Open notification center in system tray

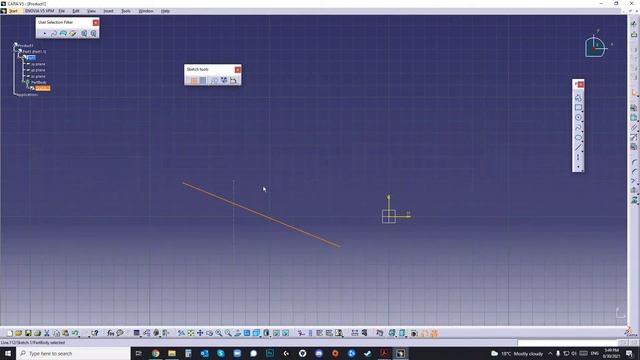coord(629,353)
